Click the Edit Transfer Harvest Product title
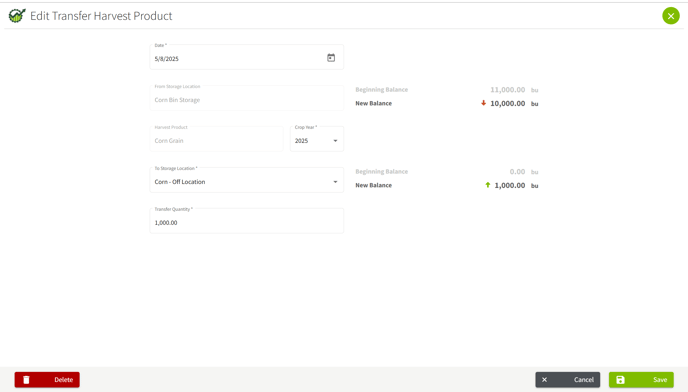The width and height of the screenshot is (688, 392). [101, 16]
